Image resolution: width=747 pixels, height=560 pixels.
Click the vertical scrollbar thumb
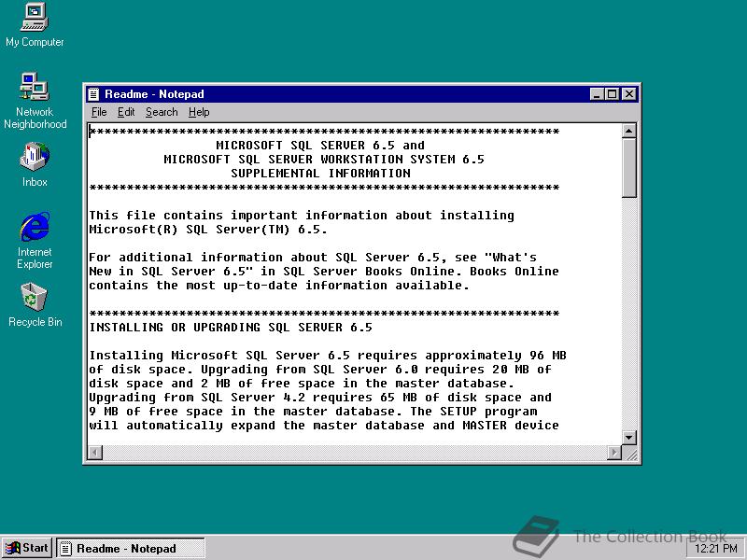coord(628,168)
